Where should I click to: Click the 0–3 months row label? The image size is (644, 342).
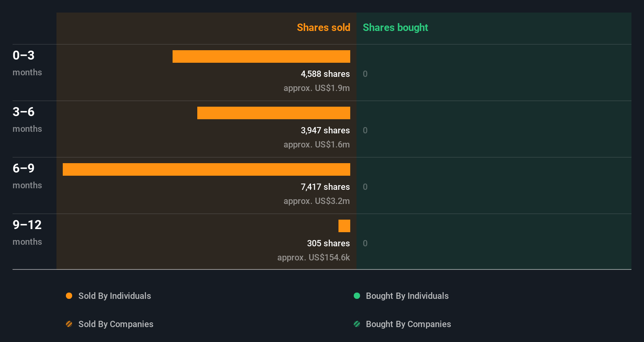pos(27,63)
